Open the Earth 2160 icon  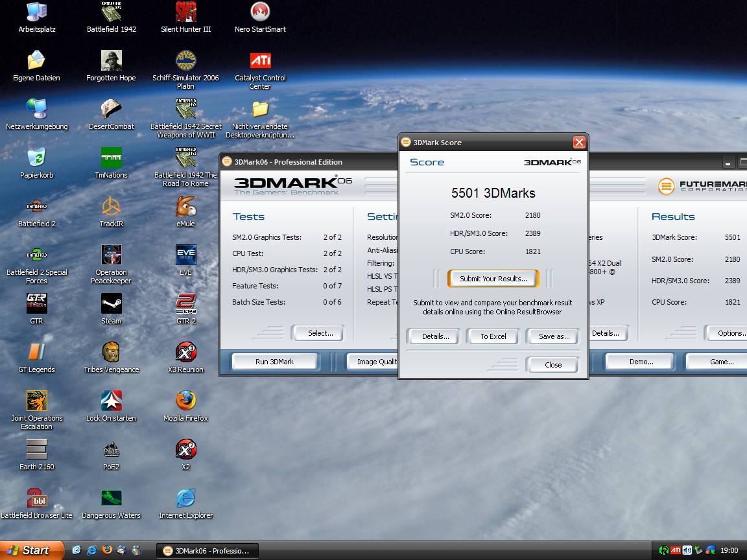[37, 455]
